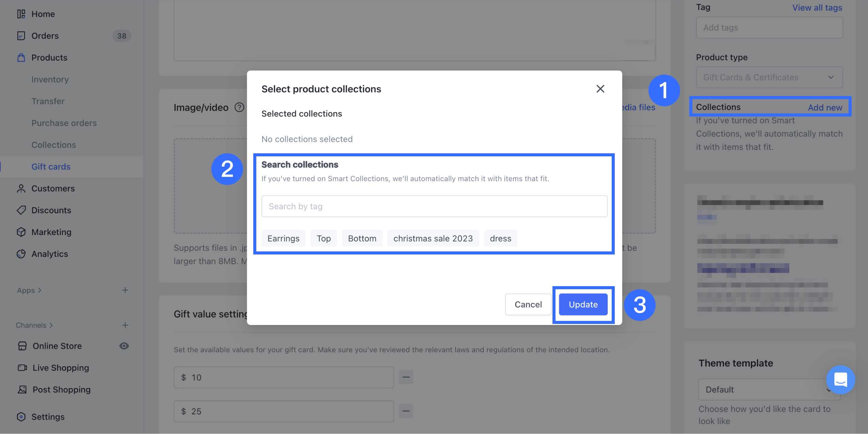Open Inventory in the sidebar

[50, 79]
